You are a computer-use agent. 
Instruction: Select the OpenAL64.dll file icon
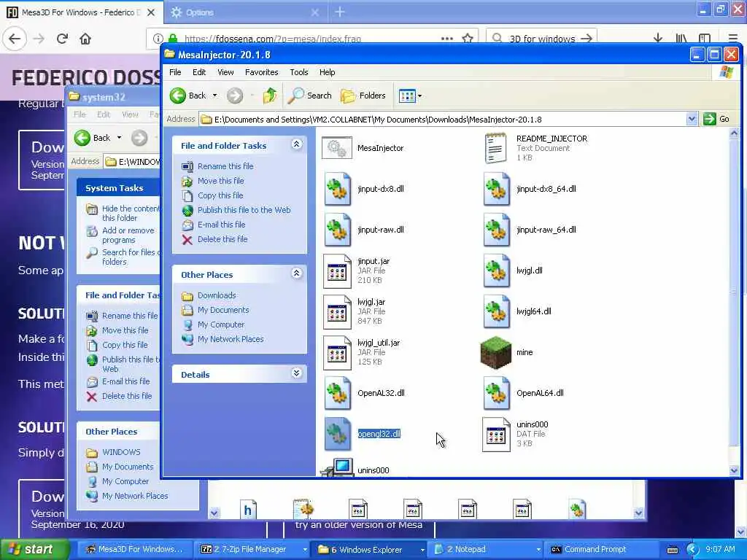click(496, 393)
